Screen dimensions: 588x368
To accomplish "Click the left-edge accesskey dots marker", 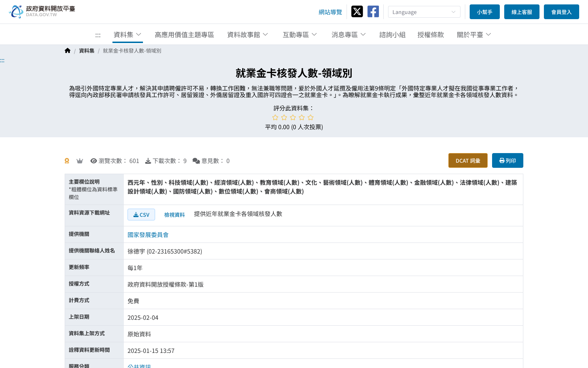I will pos(2,61).
